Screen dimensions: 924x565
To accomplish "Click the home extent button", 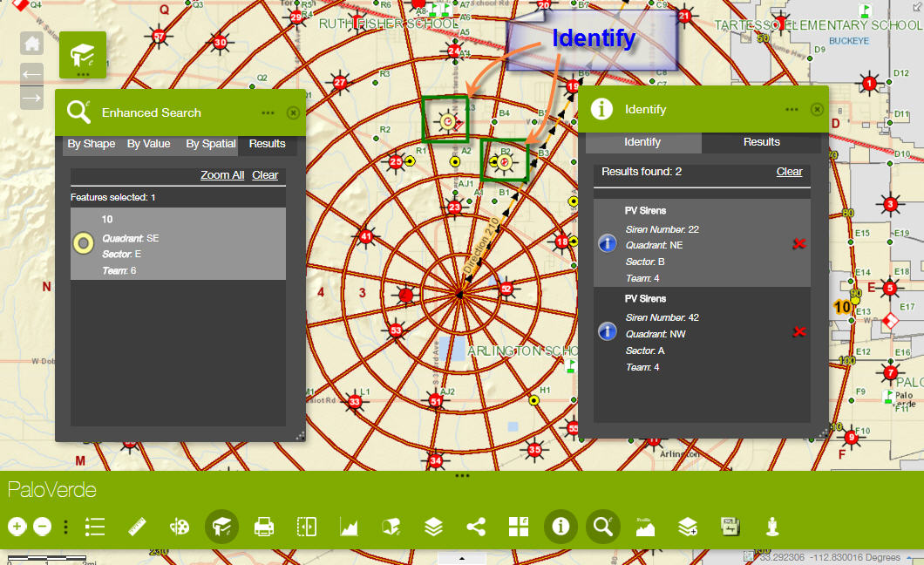I will (x=32, y=43).
